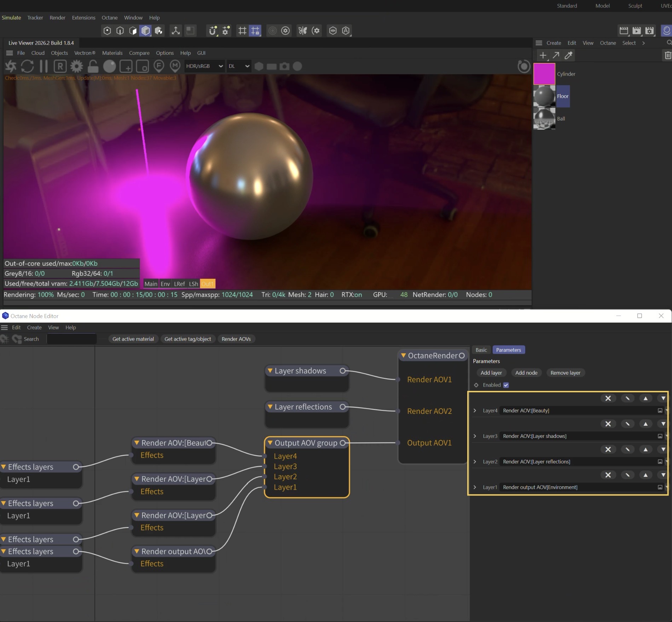Select the pick focus F icon
Image resolution: width=672 pixels, height=622 pixels.
159,66
